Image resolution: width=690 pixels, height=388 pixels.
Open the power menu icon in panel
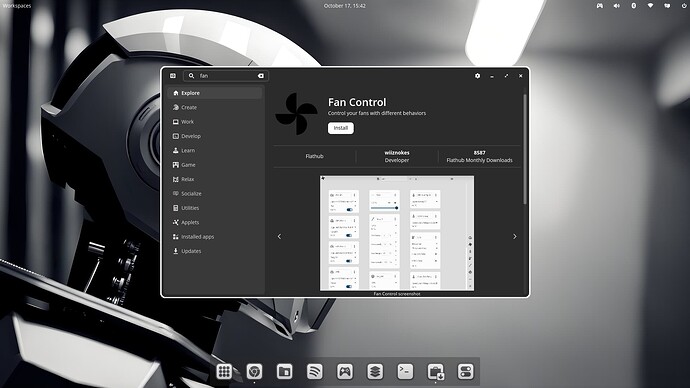pyautogui.click(x=684, y=6)
